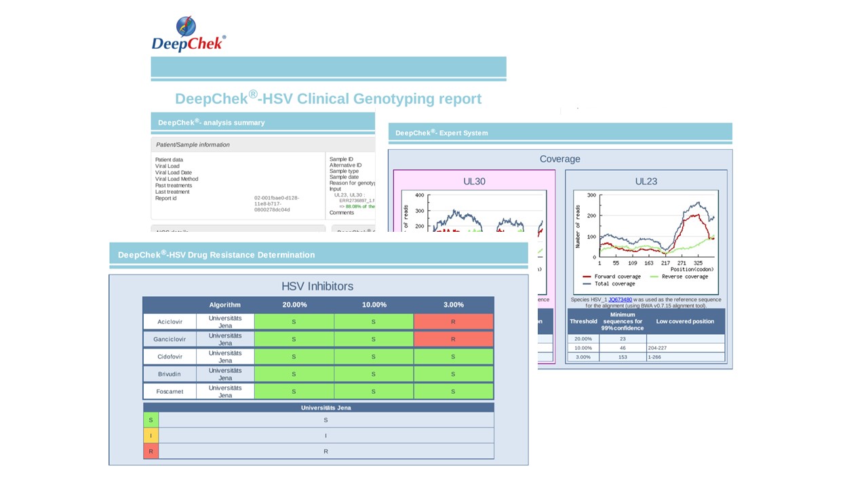Click the Total coverage legend entry
The height and width of the screenshot is (488, 868).
pos(609,284)
